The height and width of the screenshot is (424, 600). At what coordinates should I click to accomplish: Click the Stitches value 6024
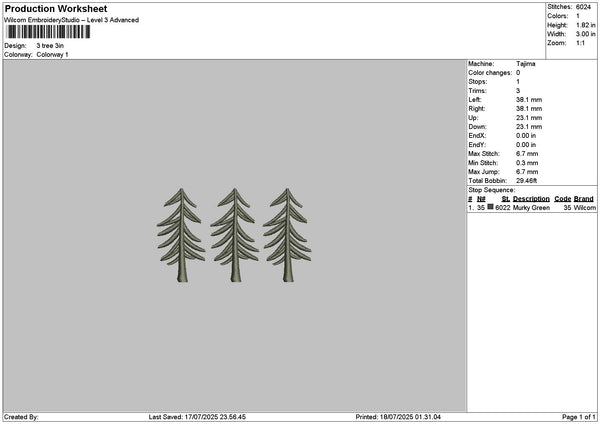[x=583, y=7]
